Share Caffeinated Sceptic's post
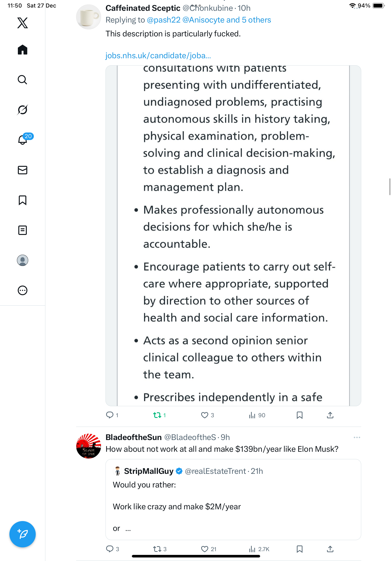The image size is (392, 561). coord(330,415)
